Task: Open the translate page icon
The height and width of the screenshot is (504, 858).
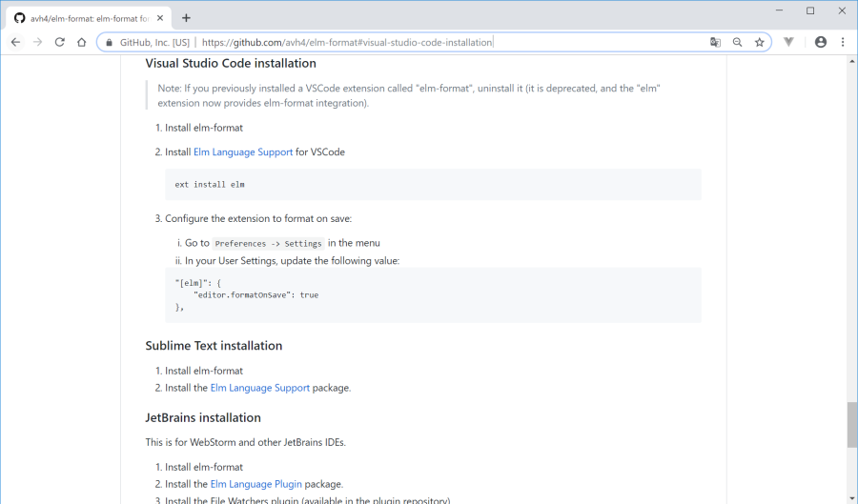Action: click(x=715, y=42)
